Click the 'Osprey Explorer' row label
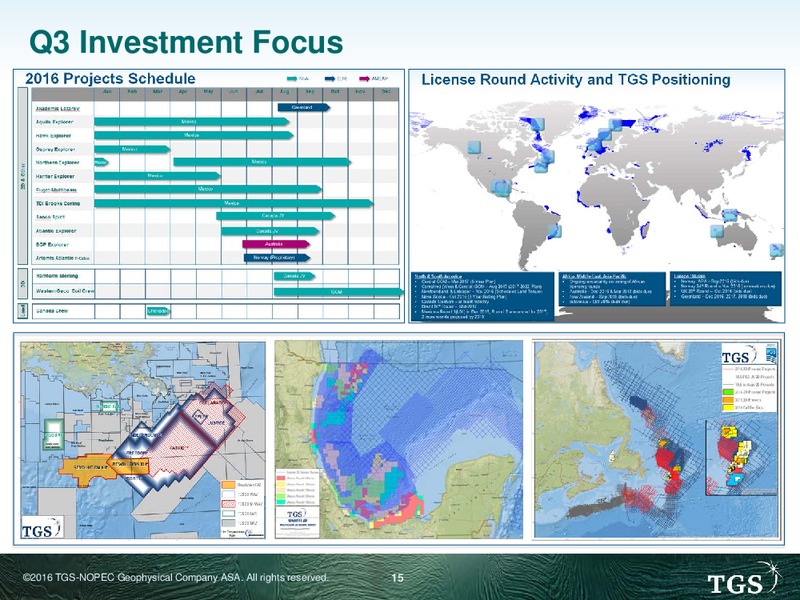 click(x=56, y=149)
